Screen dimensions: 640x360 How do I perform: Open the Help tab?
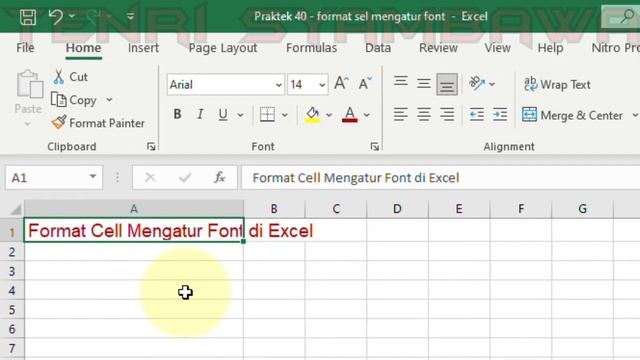(550, 48)
